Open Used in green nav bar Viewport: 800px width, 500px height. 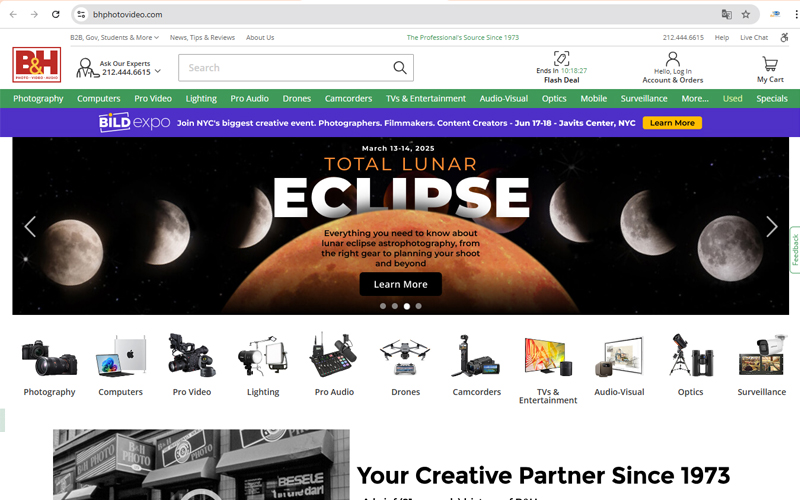732,98
